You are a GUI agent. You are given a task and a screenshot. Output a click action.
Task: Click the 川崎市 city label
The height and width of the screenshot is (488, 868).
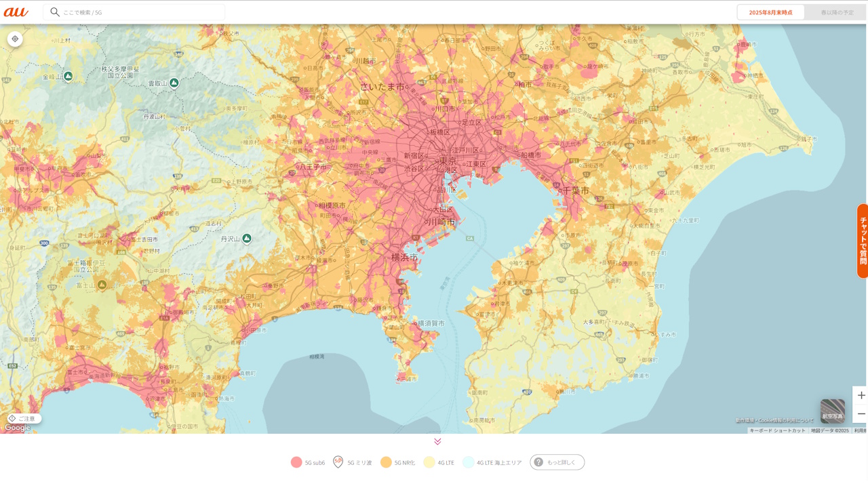[442, 222]
